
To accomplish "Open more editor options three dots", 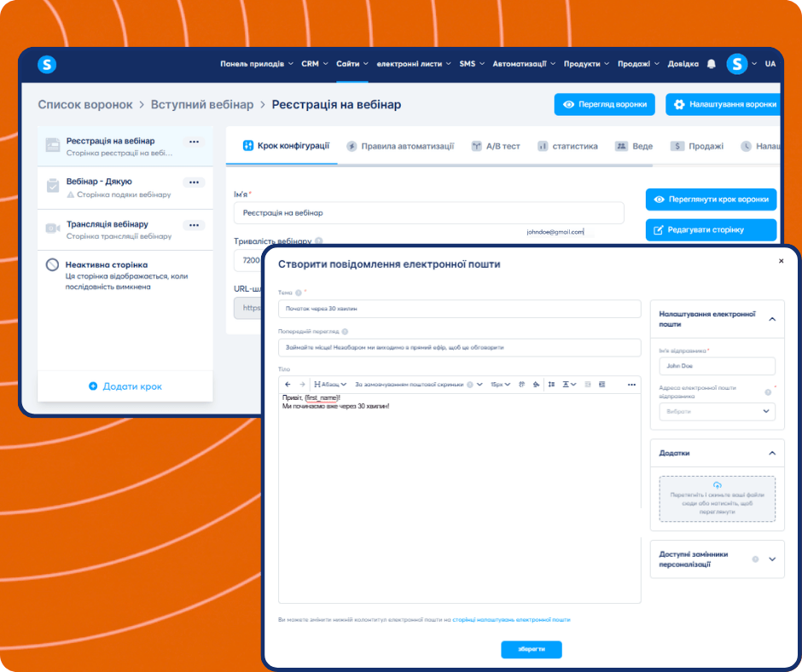I will [x=631, y=385].
